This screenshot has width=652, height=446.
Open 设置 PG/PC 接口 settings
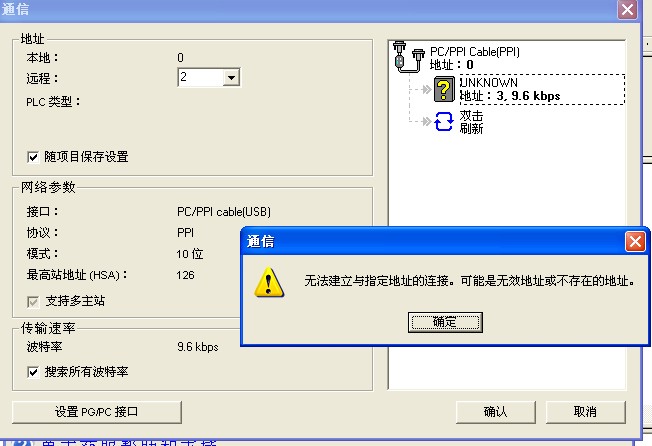(97, 412)
